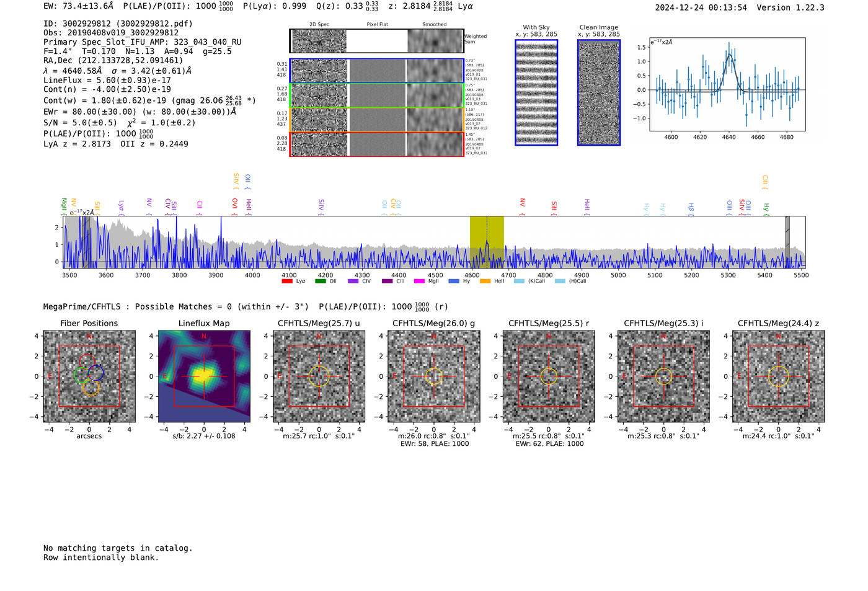Image resolution: width=868 pixels, height=591 pixels.
Task: Click the orange CIII marker at top right
Action: 764,182
